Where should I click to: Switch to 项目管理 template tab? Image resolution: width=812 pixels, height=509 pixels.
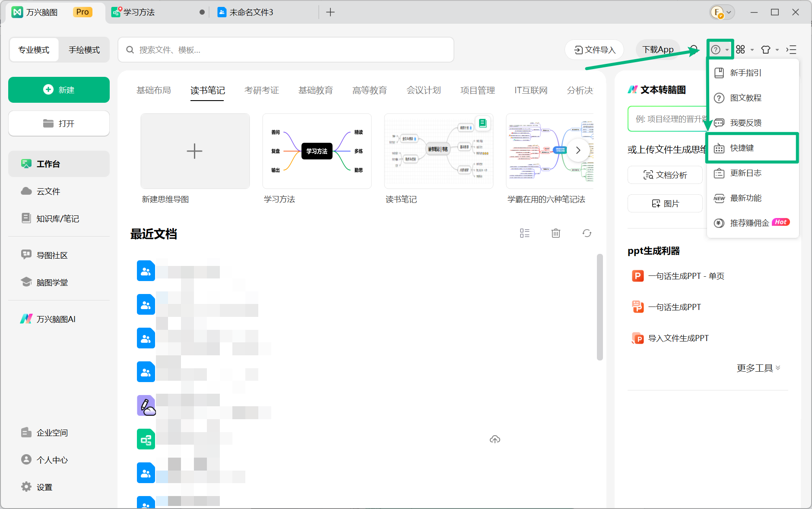pyautogui.click(x=478, y=90)
